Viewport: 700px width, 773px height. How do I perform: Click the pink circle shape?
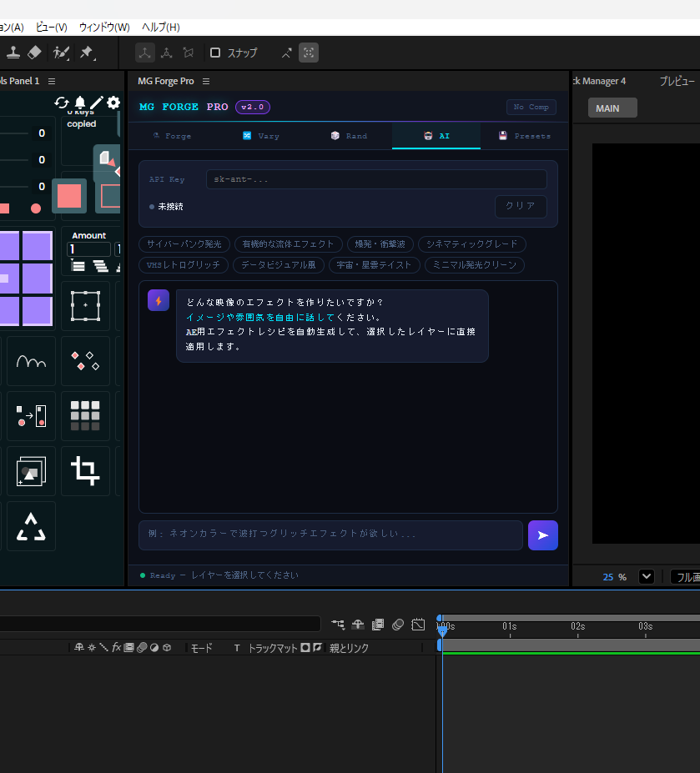36,208
